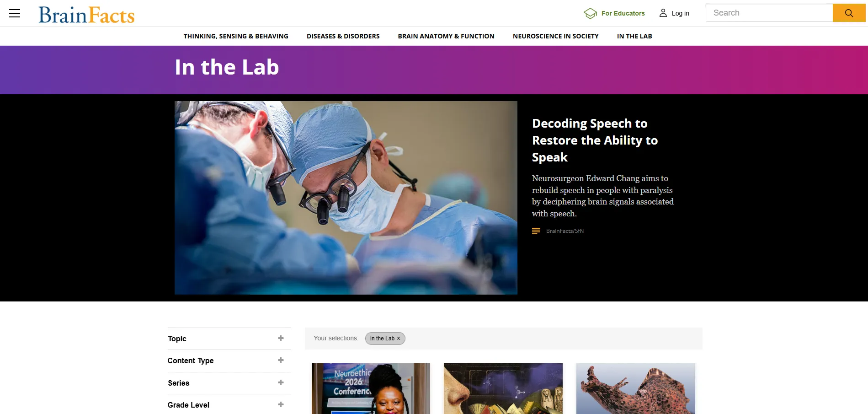Click the Log in link
The height and width of the screenshot is (414, 868).
[680, 13]
